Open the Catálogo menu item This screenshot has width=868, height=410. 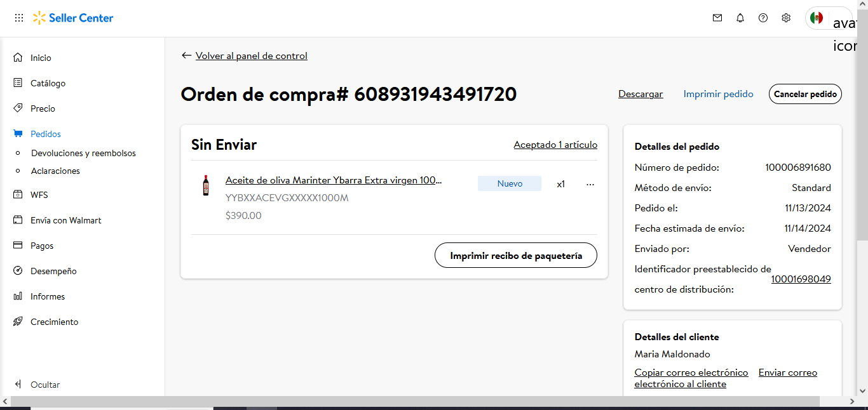tap(48, 83)
